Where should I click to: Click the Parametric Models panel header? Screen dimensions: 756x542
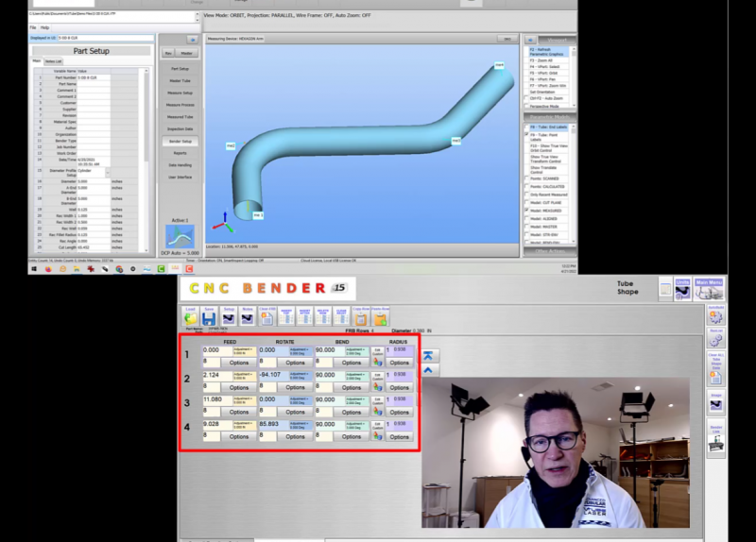550,117
